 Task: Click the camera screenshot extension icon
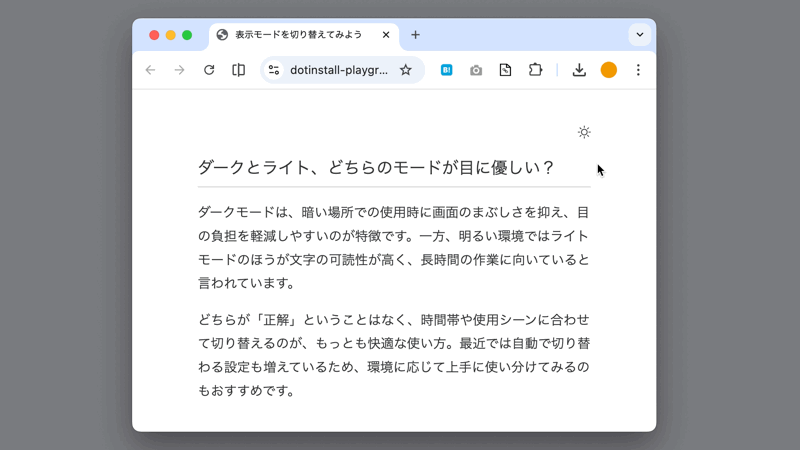pyautogui.click(x=476, y=70)
